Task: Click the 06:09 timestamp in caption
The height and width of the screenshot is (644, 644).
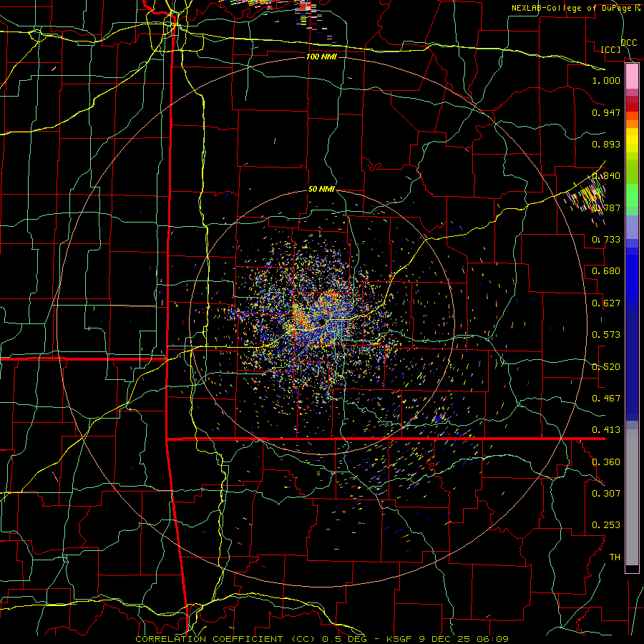Action: 493,639
